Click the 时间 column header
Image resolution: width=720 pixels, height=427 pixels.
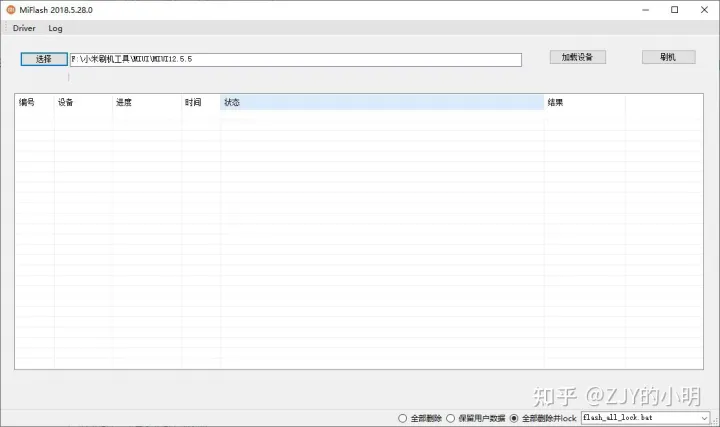[x=201, y=102]
